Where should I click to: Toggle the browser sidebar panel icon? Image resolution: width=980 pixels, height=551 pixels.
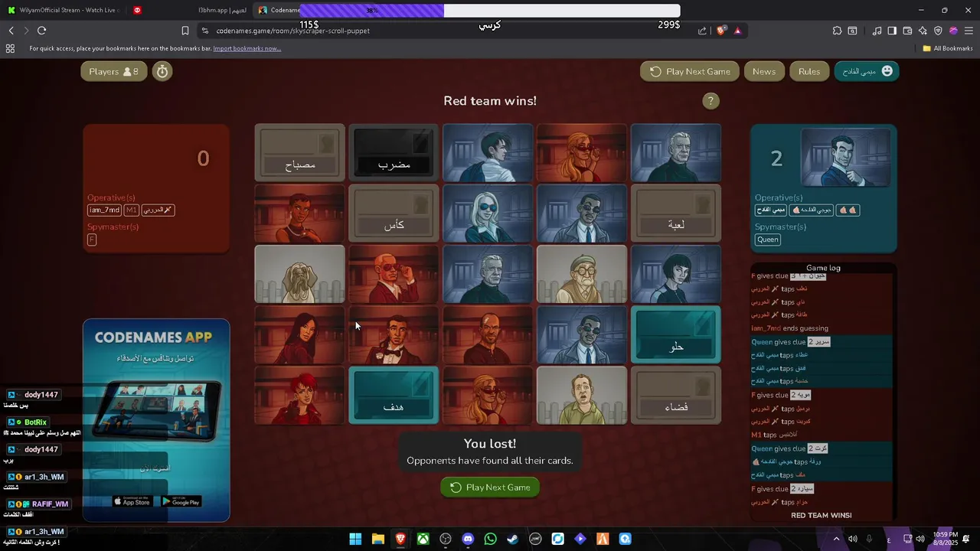pyautogui.click(x=892, y=31)
